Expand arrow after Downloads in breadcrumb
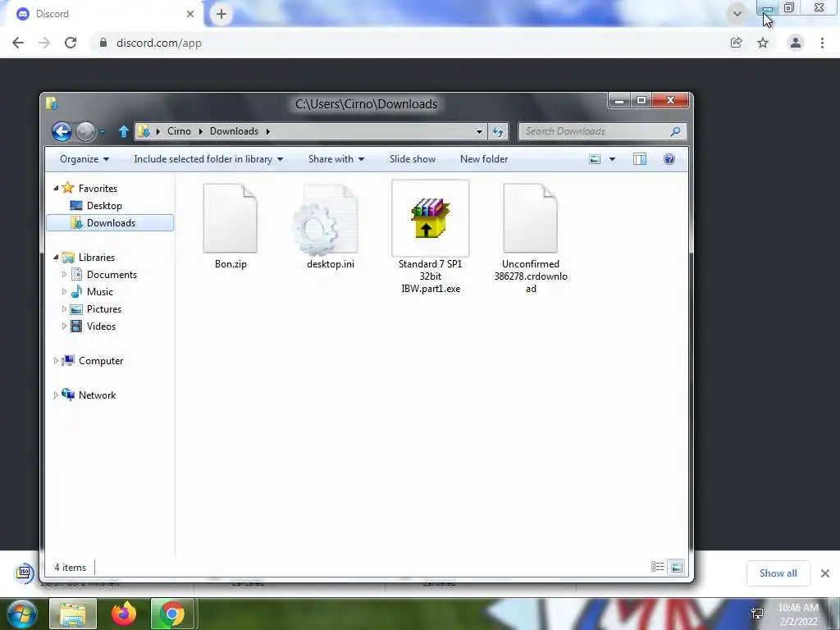The image size is (840, 630). [268, 131]
